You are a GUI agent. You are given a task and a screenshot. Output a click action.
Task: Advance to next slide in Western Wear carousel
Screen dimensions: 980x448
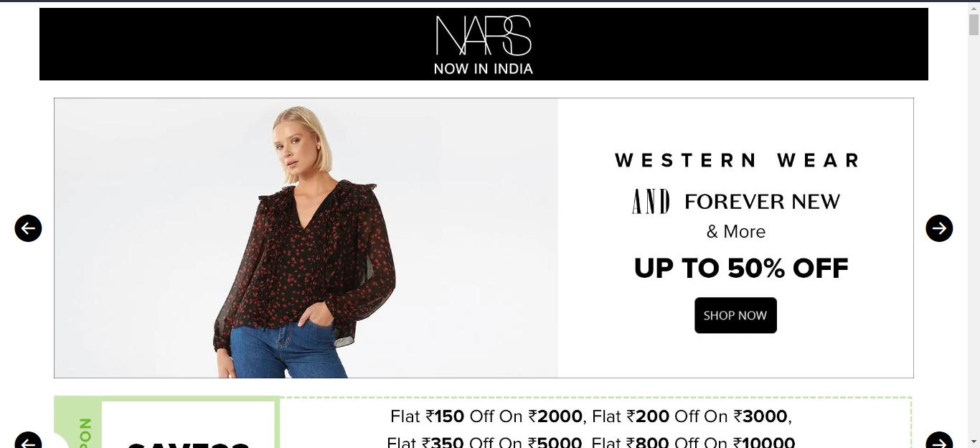pos(939,228)
